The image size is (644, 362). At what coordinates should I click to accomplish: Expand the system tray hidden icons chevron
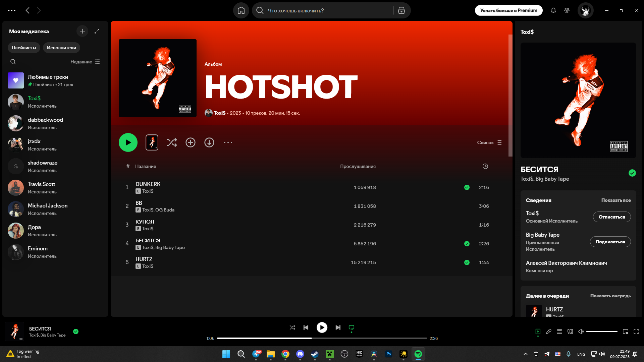click(526, 354)
